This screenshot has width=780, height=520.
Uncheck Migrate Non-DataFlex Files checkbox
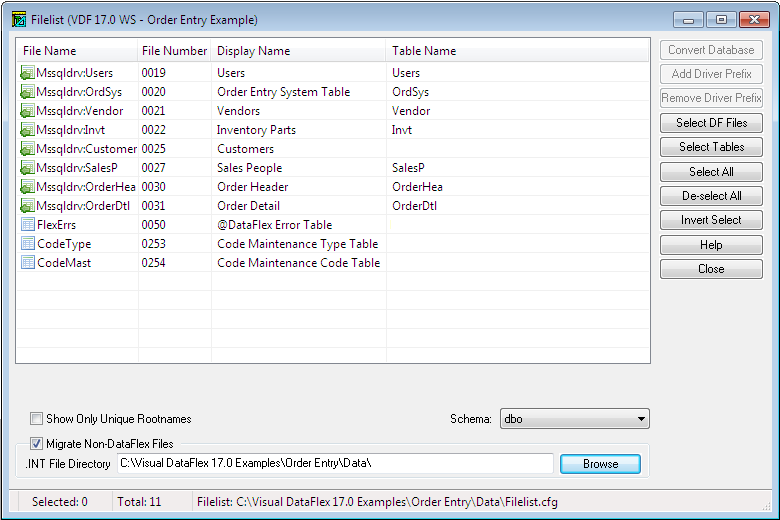pyautogui.click(x=37, y=444)
